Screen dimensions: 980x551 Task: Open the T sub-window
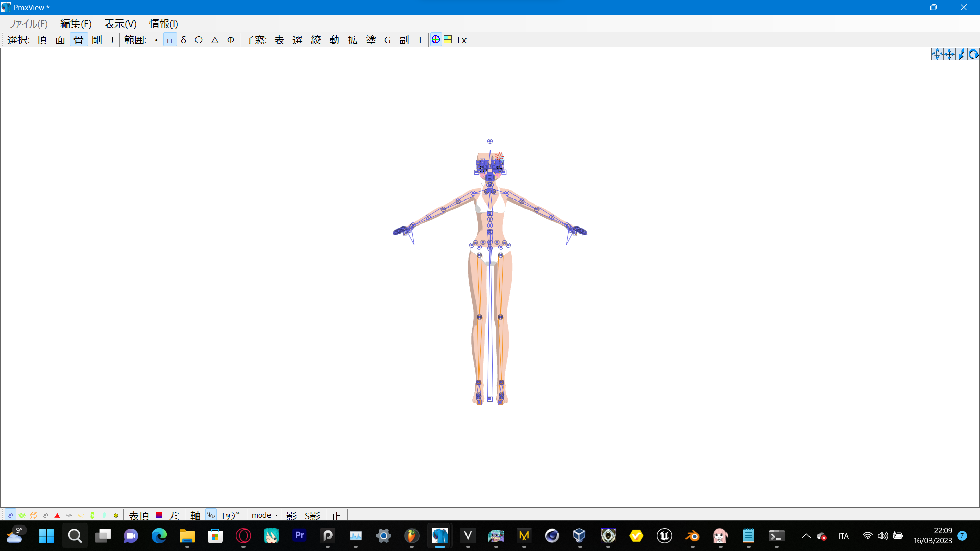(x=420, y=40)
